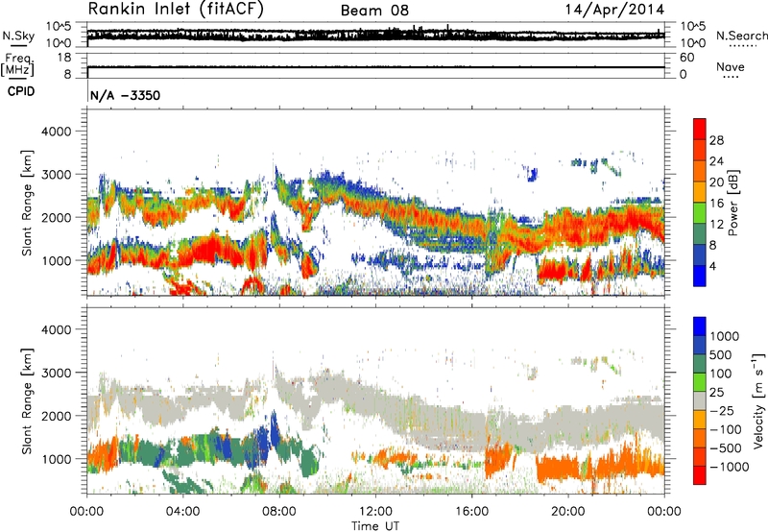Click the noise trace in the top strip
Screen dimensions: 768x532
click(x=375, y=35)
